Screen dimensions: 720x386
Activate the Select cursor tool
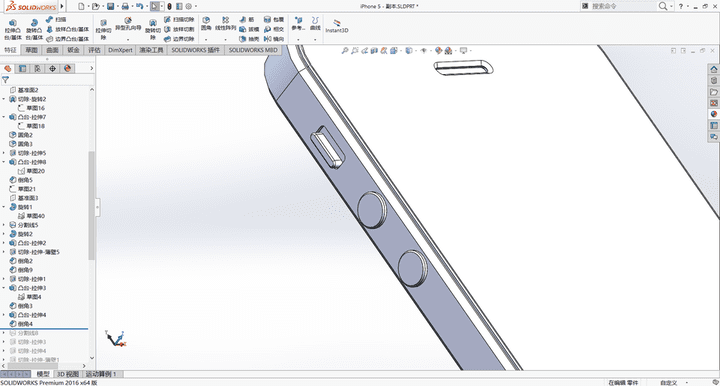point(155,6)
